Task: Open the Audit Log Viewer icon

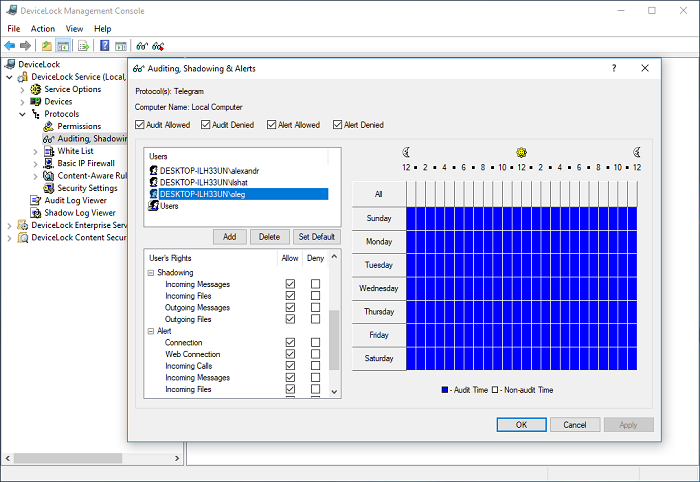Action: (x=35, y=200)
